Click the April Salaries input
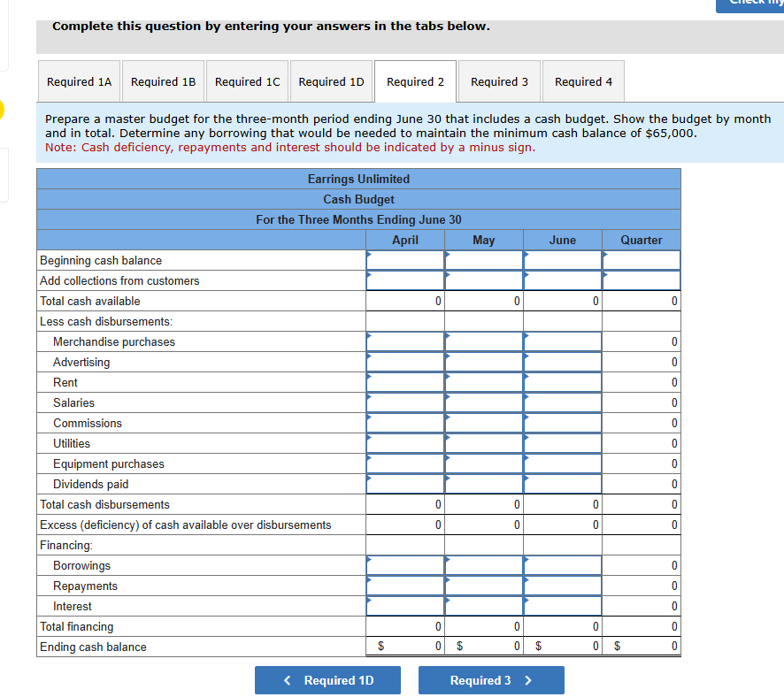 tap(405, 402)
